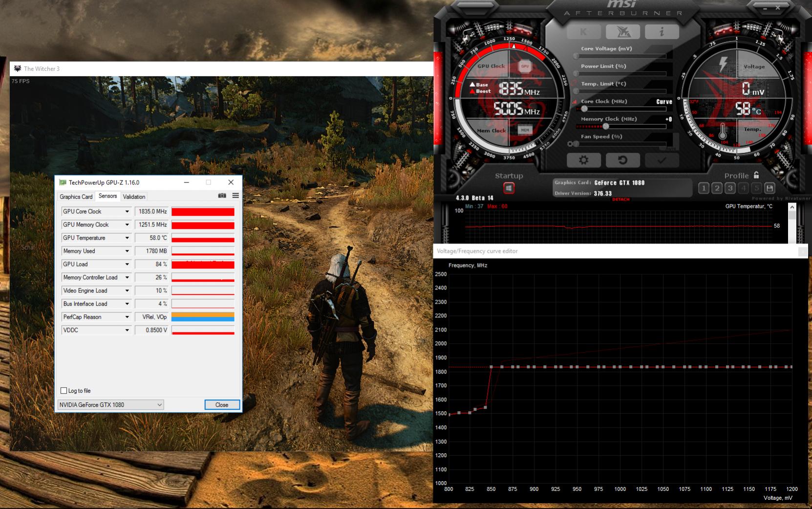
Task: Switch to the Validation tab in GPU-Z
Action: (x=134, y=197)
